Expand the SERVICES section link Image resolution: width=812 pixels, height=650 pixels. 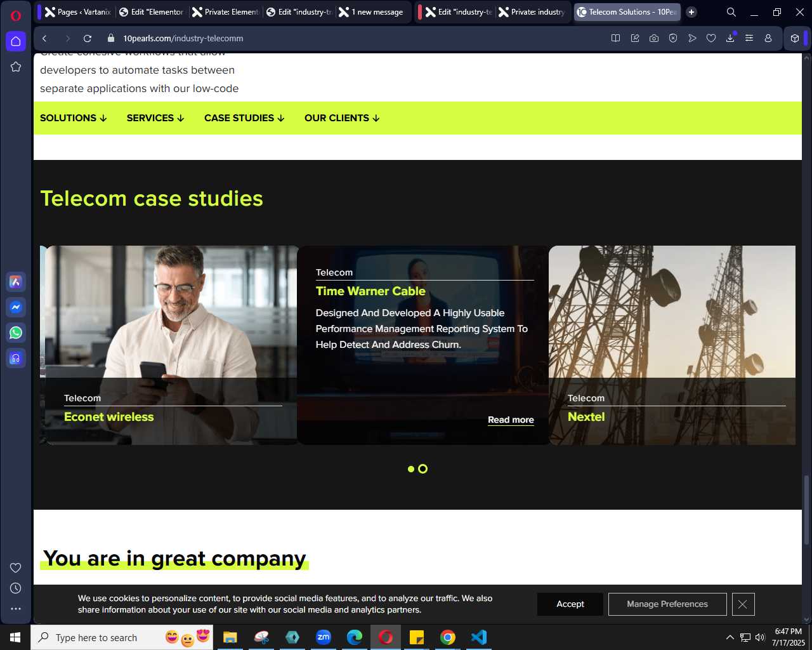[155, 118]
